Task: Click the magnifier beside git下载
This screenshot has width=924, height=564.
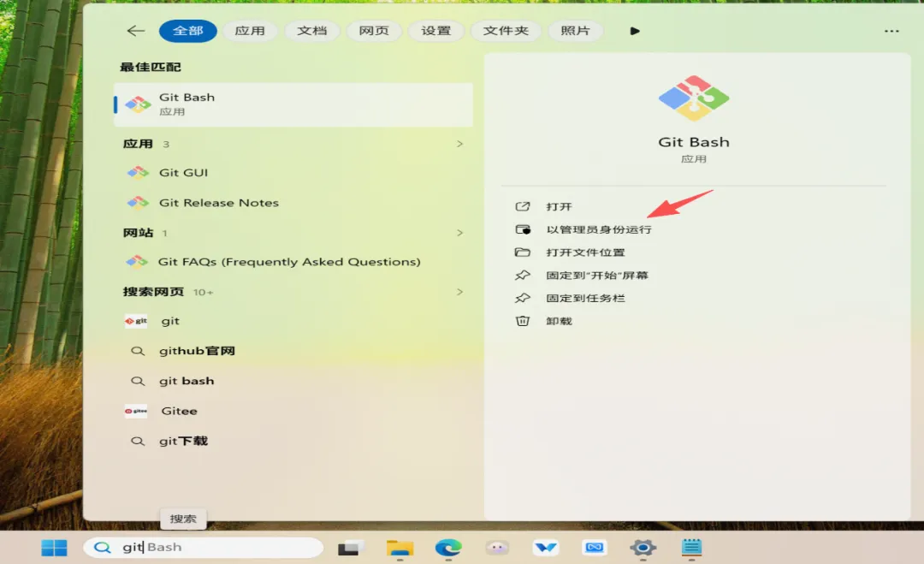Action: coord(137,442)
